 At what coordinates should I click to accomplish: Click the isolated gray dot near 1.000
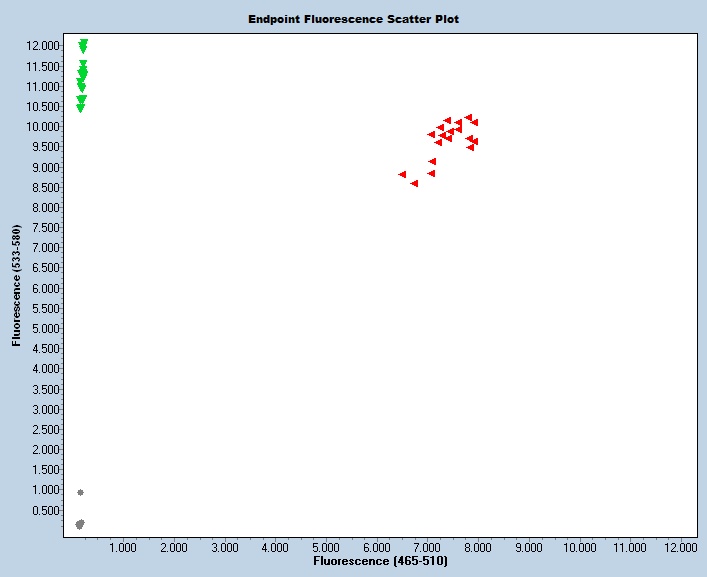pyautogui.click(x=80, y=492)
